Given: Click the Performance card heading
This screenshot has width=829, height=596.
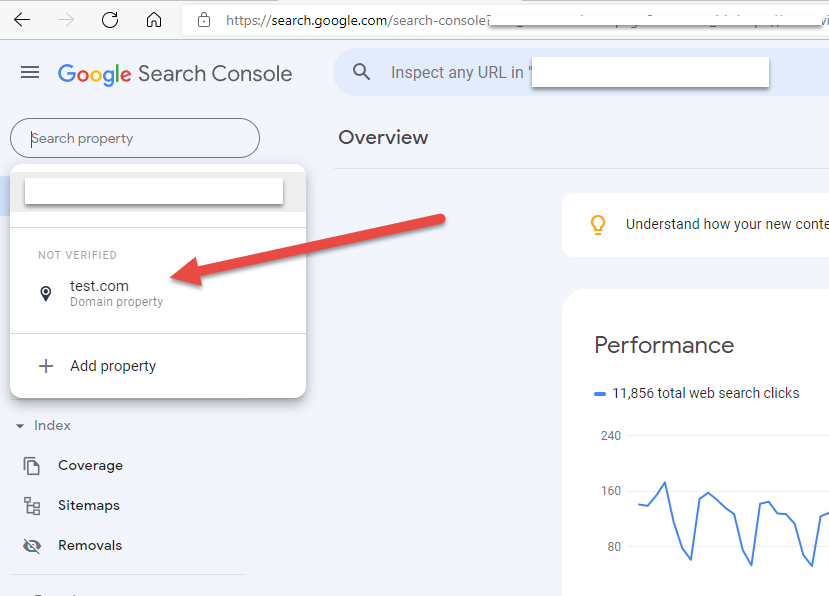Looking at the screenshot, I should [x=664, y=345].
